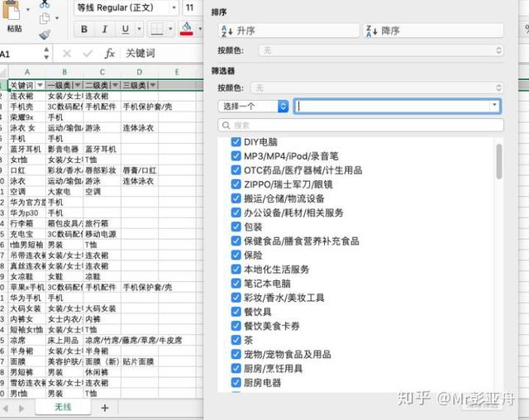Screen dimensions: 529x420
Task: Open the 关键词 column filter arrow
Action: [40, 85]
